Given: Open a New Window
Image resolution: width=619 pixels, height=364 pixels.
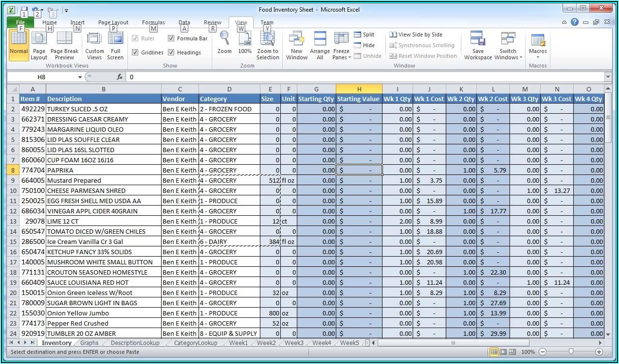Looking at the screenshot, I should point(296,39).
